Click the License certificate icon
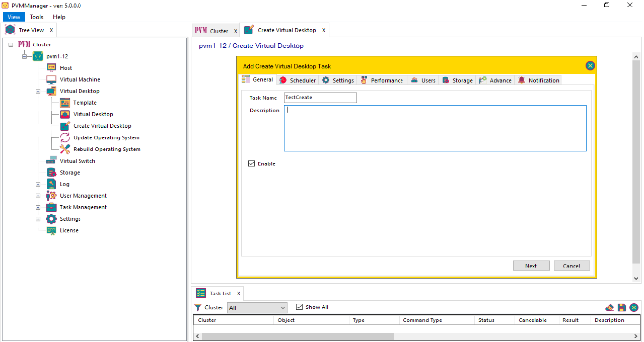 click(51, 230)
